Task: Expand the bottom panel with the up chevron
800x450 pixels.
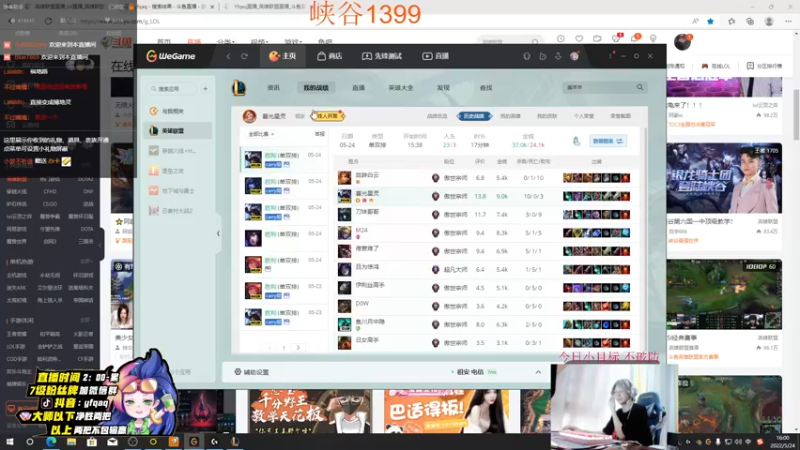Action: click(x=538, y=372)
